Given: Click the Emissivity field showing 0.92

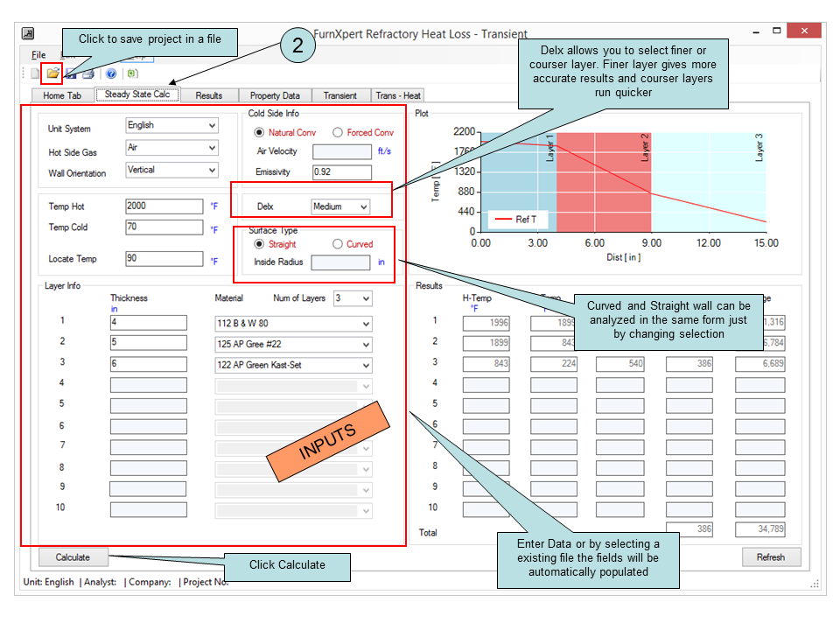Looking at the screenshot, I should [x=342, y=172].
